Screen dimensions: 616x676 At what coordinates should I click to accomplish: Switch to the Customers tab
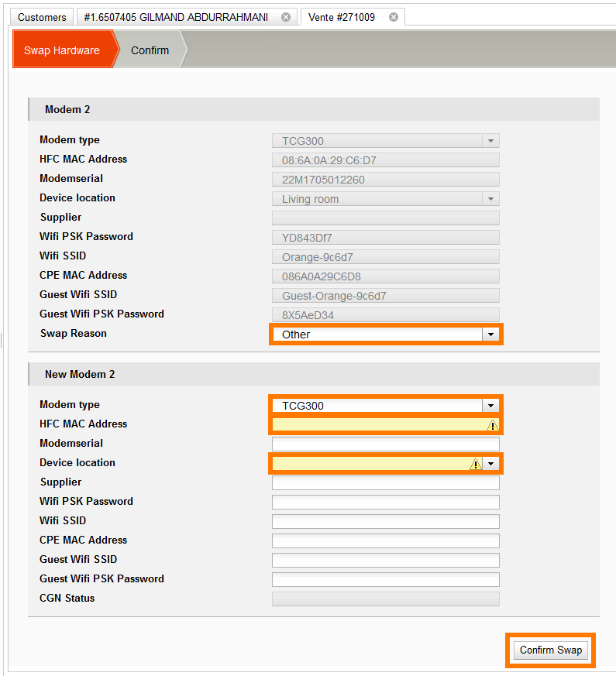tap(42, 17)
